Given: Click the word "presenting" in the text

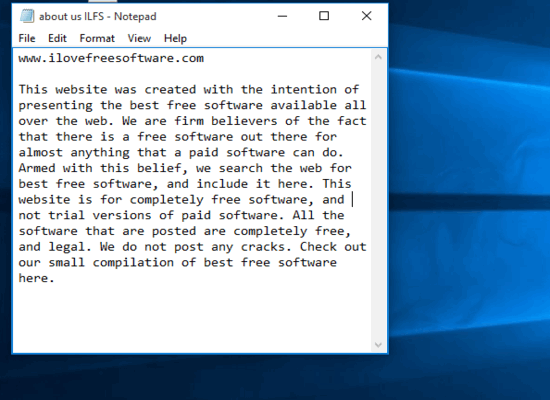Looking at the screenshot, I should pos(55,105).
